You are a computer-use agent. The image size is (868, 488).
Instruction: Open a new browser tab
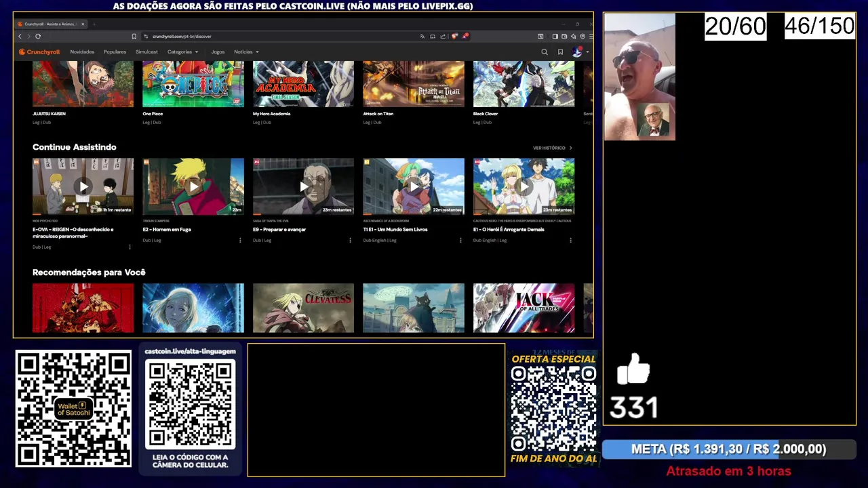point(94,24)
